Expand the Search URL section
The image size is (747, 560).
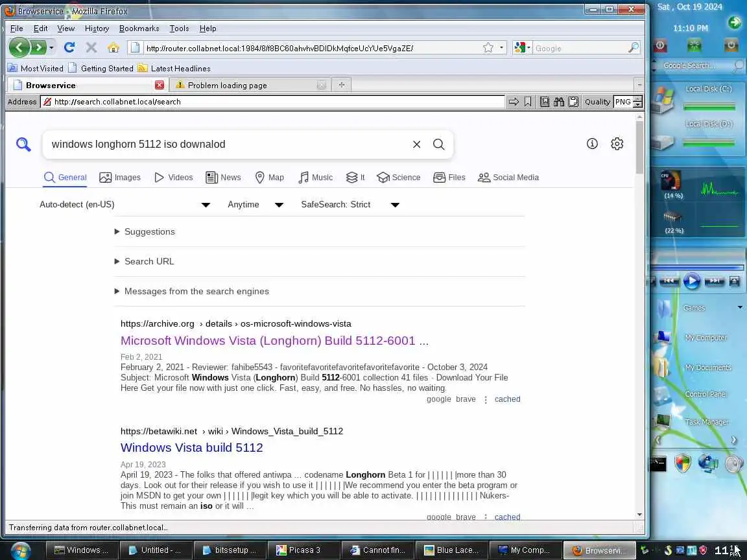coord(145,261)
